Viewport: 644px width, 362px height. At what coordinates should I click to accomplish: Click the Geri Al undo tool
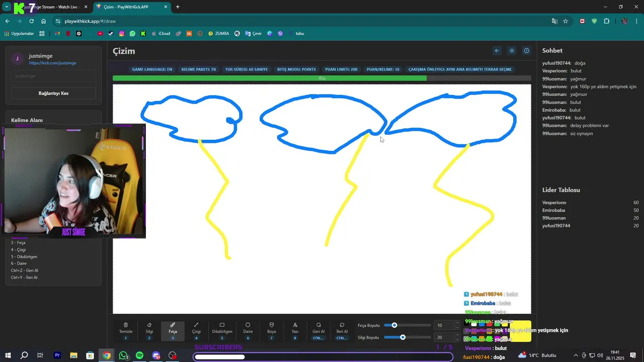pyautogui.click(x=318, y=331)
